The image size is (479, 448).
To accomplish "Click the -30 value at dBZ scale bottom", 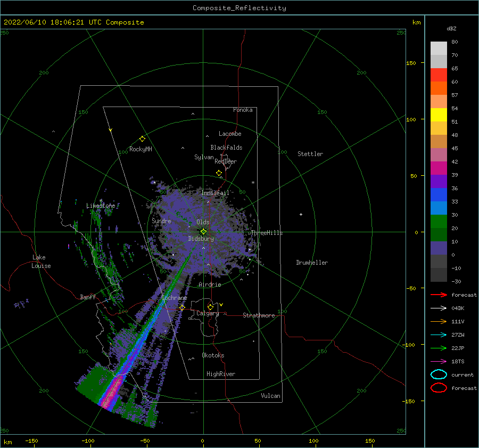I will [456, 281].
